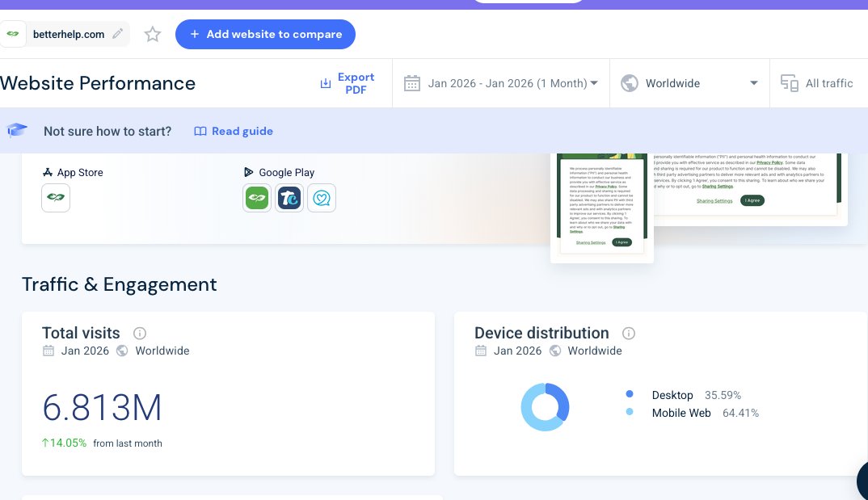Click the Website Performance page title
The image size is (868, 500).
point(98,83)
